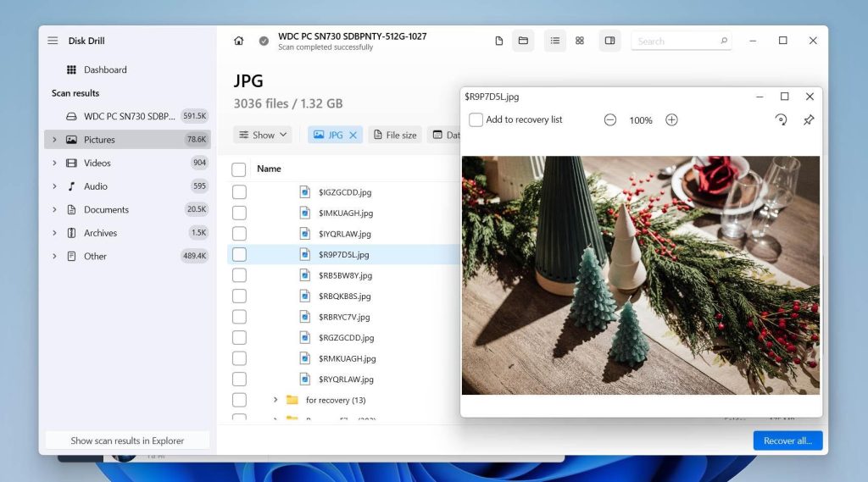Toggle the preview panel icon
Viewport: 868px width, 482px height.
(x=609, y=41)
